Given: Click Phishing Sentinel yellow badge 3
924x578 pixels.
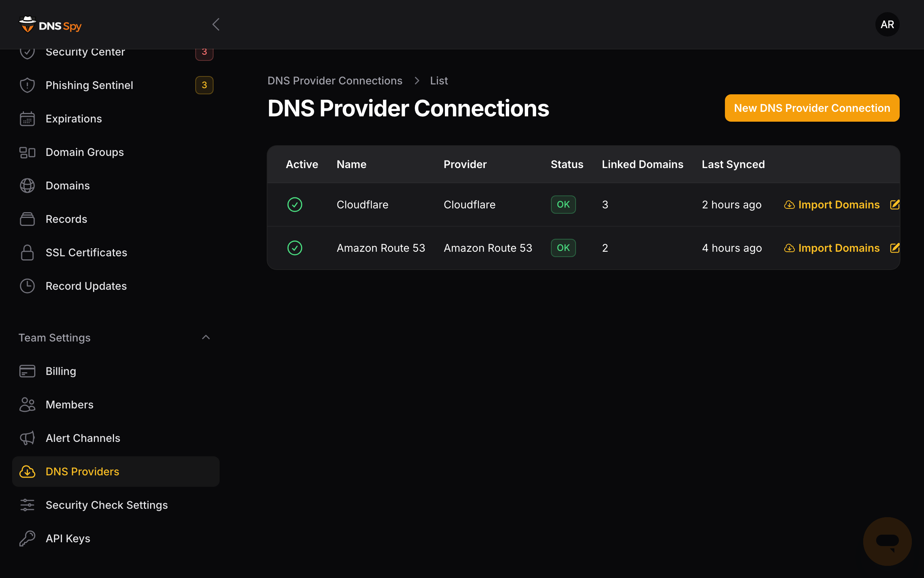Looking at the screenshot, I should (x=204, y=85).
